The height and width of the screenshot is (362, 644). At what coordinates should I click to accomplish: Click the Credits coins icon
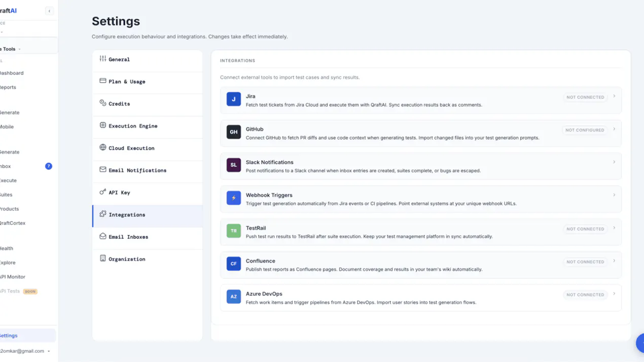(x=103, y=103)
